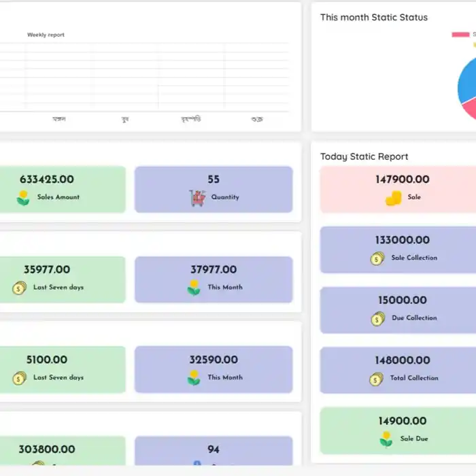Click the flower icon beside Sale Due

386,439
